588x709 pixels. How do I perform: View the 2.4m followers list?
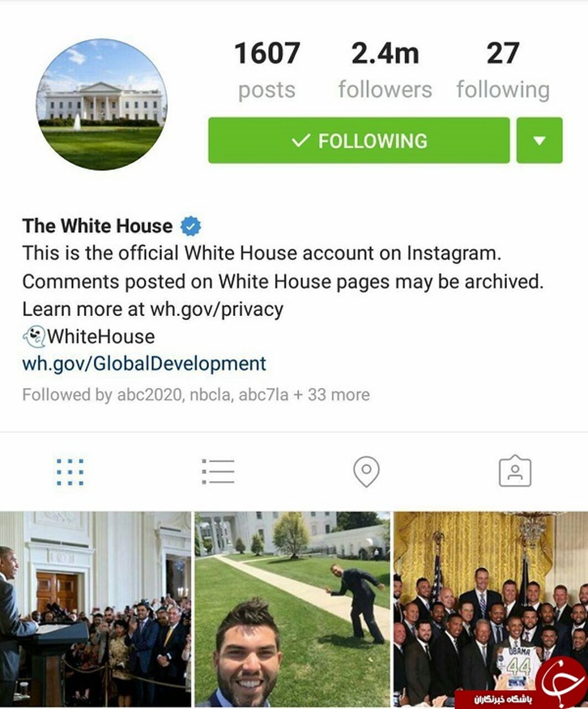click(x=385, y=71)
